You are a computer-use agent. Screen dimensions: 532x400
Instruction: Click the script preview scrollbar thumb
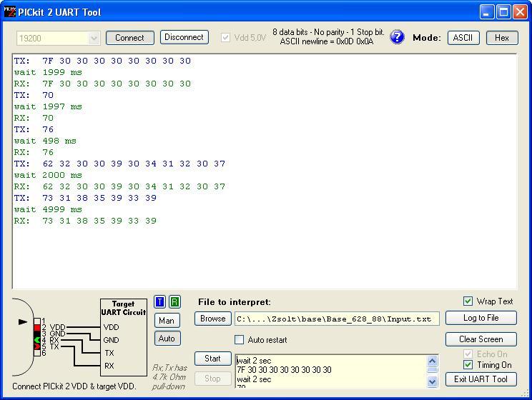tap(432, 370)
